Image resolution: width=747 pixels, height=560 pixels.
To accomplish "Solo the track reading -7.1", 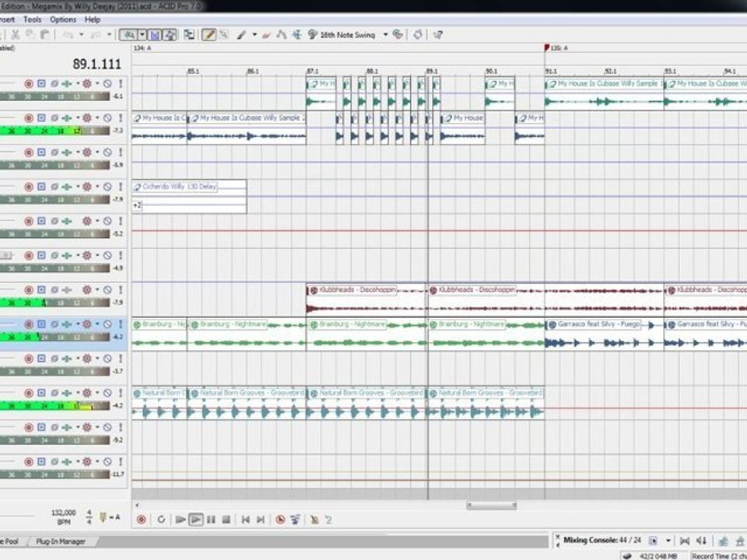I will point(121,118).
